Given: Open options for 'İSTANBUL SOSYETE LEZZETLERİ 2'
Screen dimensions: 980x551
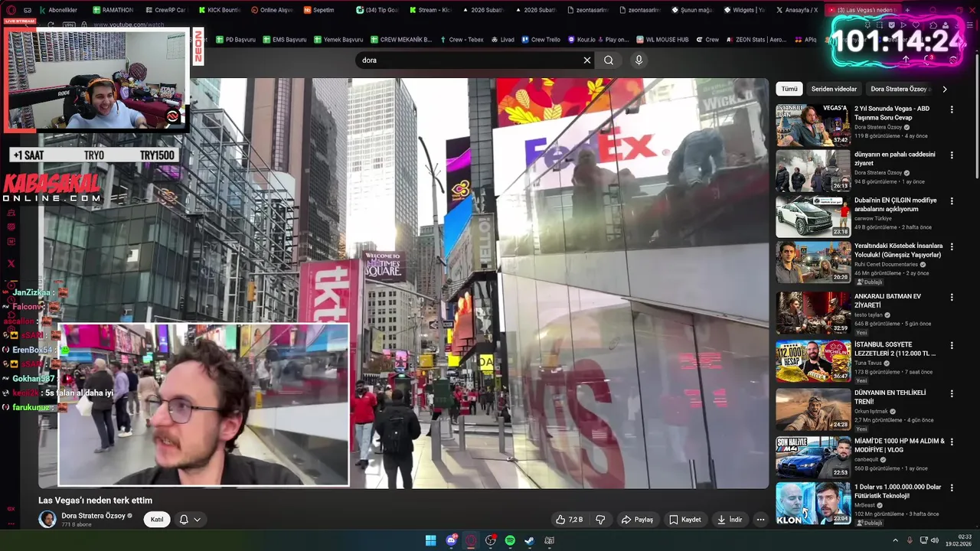Looking at the screenshot, I should (x=952, y=346).
